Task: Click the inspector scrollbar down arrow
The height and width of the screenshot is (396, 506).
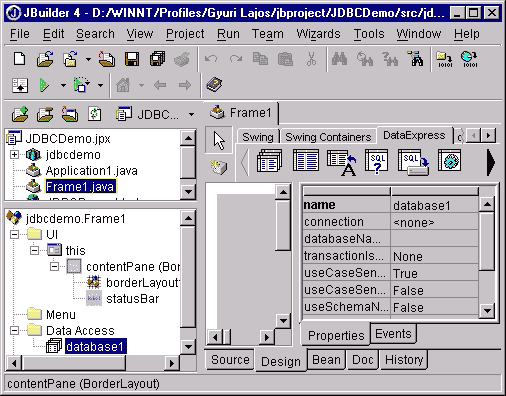Action: (x=487, y=311)
